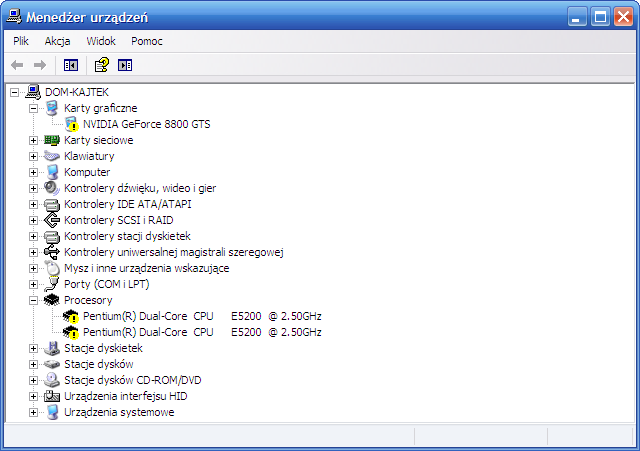640x451 pixels.
Task: Select the second Pentium Dual-Core E5200 entry
Action: click(202, 332)
